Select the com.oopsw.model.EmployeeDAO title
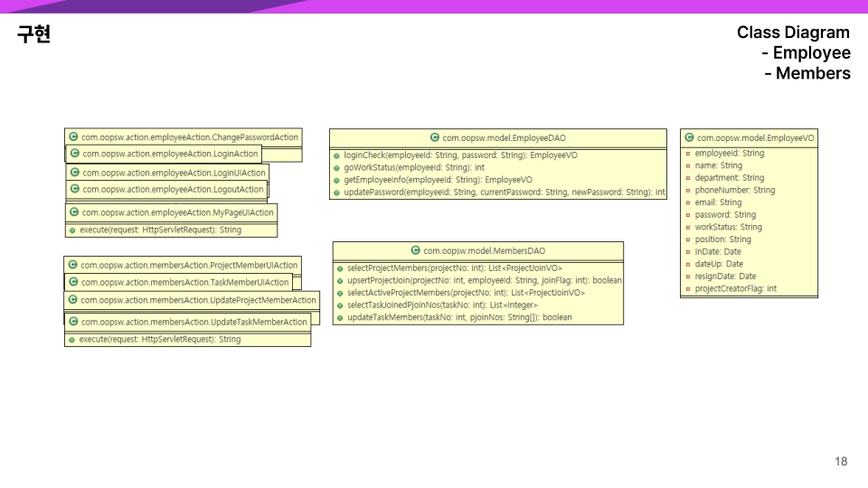 pyautogui.click(x=505, y=137)
